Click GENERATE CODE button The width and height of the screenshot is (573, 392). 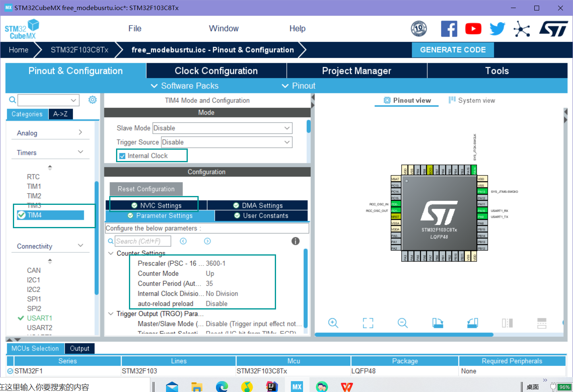coord(453,50)
